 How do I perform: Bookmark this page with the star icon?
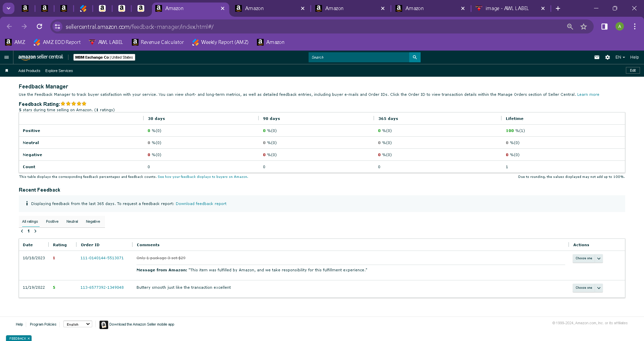pyautogui.click(x=584, y=26)
